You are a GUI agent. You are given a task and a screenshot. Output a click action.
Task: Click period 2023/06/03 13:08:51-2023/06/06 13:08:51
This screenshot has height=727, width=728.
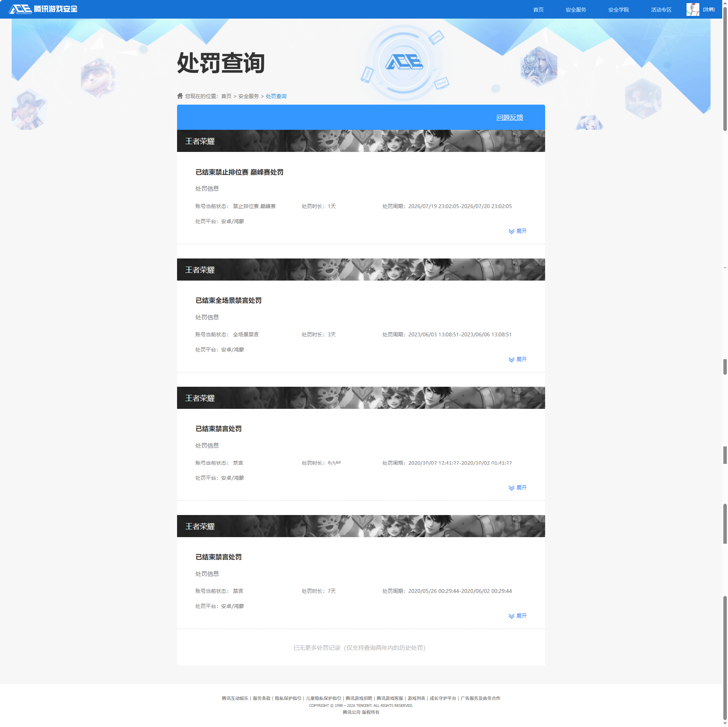click(x=460, y=334)
